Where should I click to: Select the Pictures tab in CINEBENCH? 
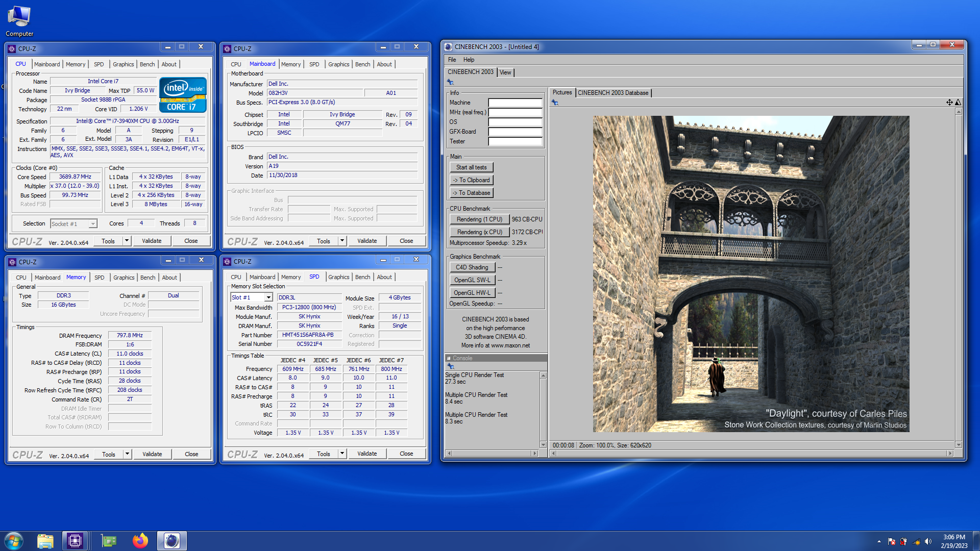tap(562, 93)
